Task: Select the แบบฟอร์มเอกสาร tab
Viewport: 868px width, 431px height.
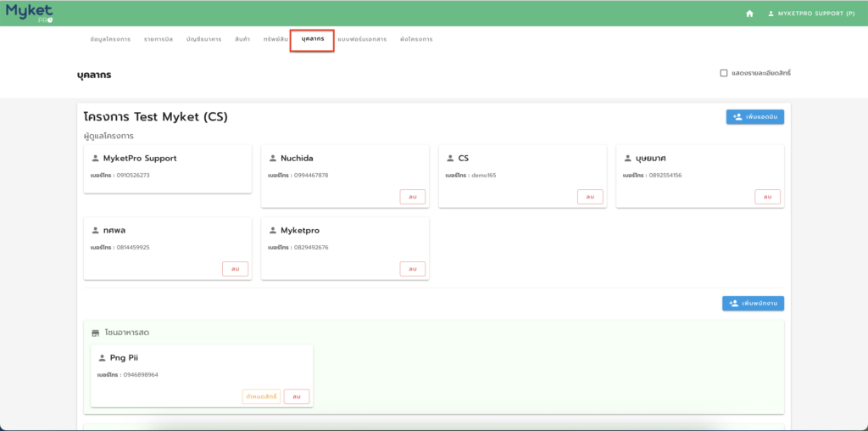Action: (362, 40)
